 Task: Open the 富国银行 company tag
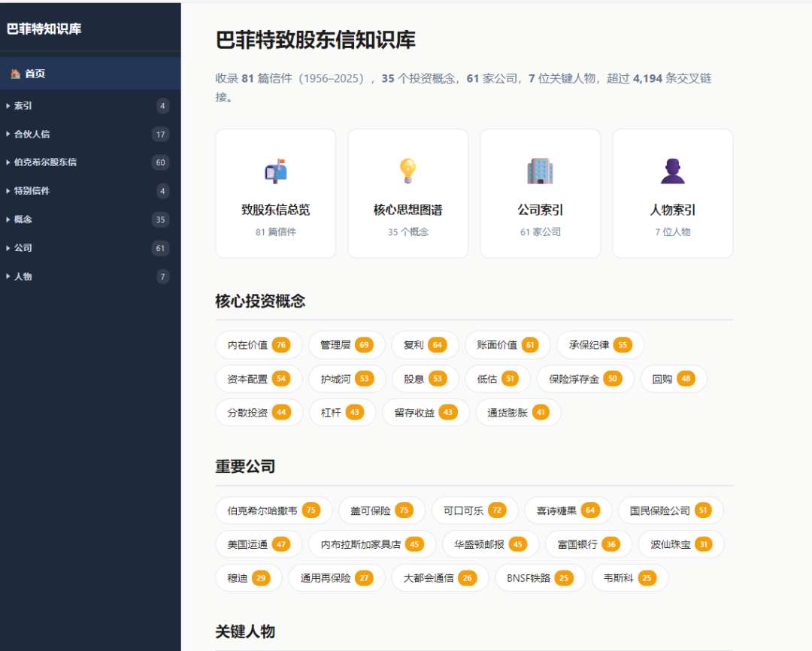click(x=588, y=544)
